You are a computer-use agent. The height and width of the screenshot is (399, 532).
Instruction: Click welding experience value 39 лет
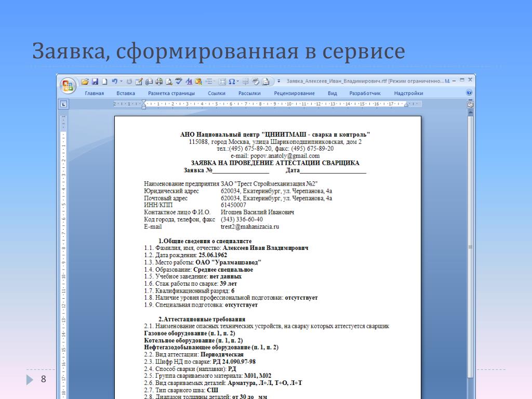click(x=229, y=284)
